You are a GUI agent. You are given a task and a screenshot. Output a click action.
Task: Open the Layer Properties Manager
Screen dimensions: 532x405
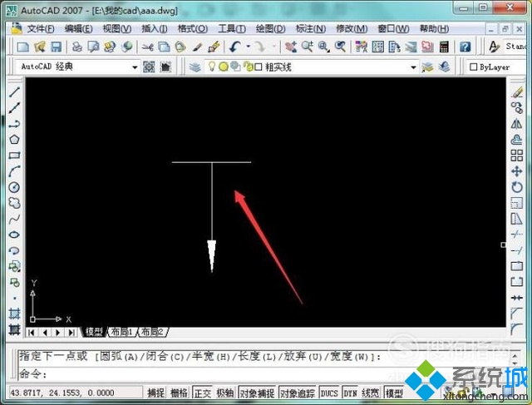(195, 67)
